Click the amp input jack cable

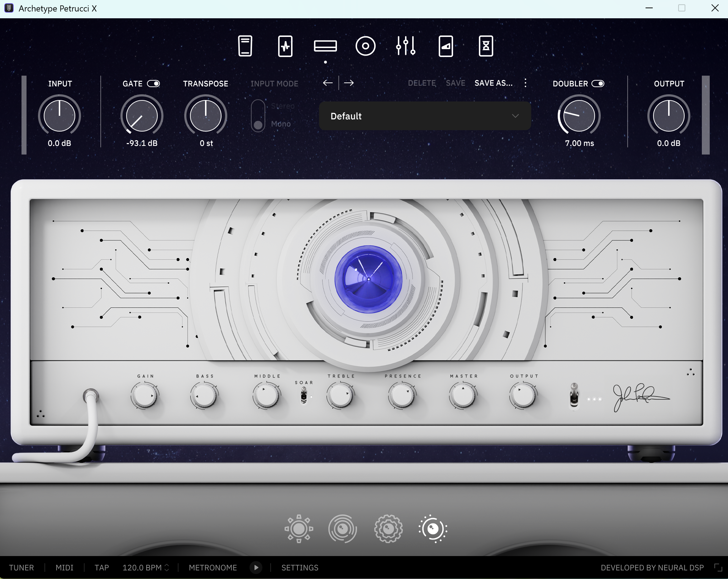tap(91, 397)
